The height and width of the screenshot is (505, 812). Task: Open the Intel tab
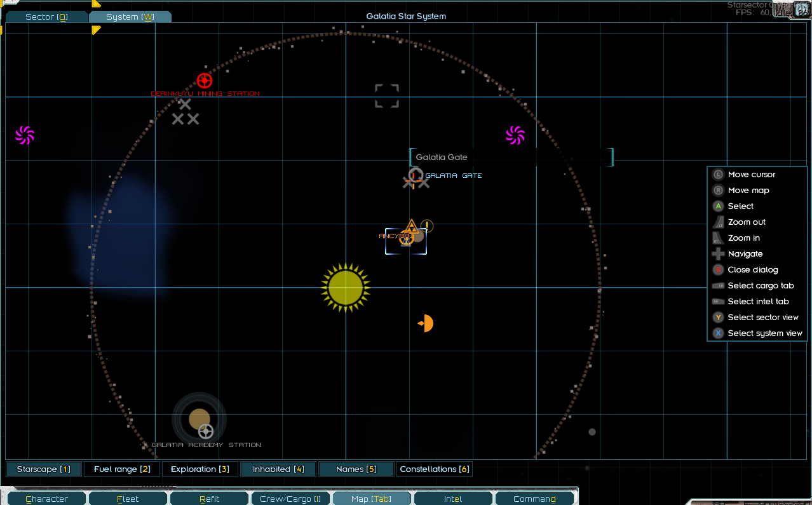point(453,499)
